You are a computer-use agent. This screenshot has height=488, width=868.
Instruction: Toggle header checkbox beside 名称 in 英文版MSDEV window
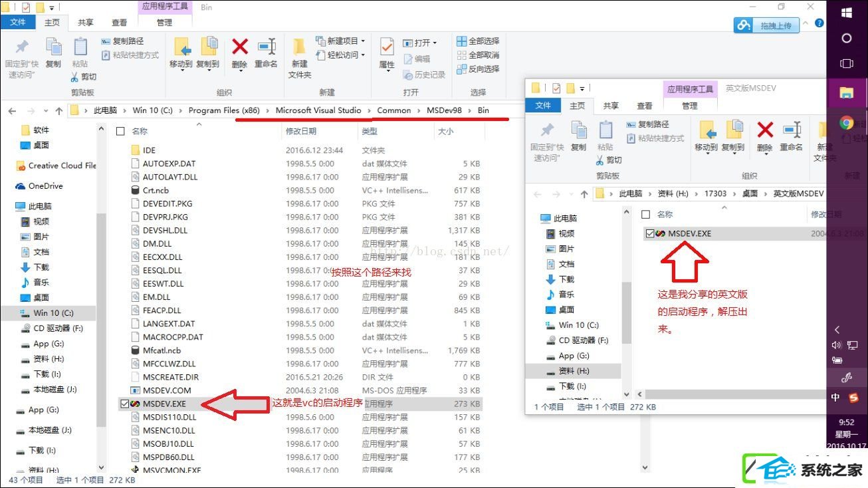point(645,215)
